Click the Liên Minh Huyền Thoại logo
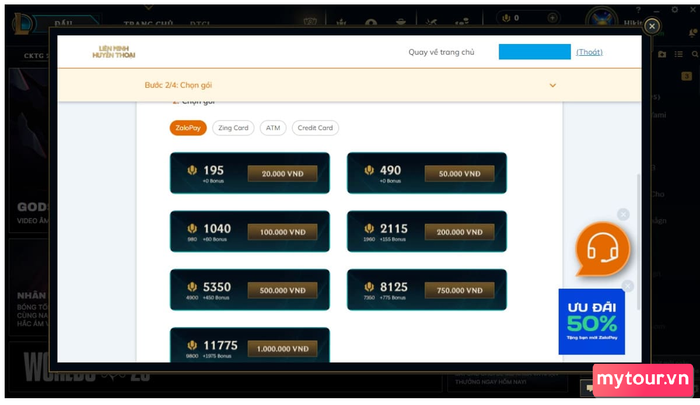 click(x=114, y=52)
